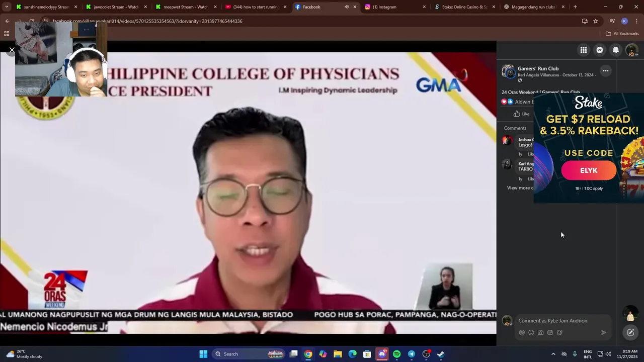The image size is (644, 362).
Task: Like the Gamers' Run Club video
Action: pyautogui.click(x=521, y=114)
